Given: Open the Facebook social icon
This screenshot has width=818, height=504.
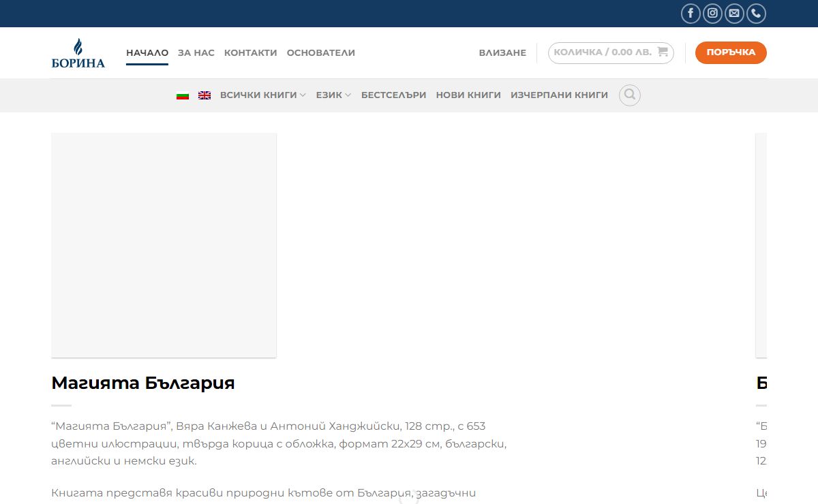Looking at the screenshot, I should click(691, 14).
